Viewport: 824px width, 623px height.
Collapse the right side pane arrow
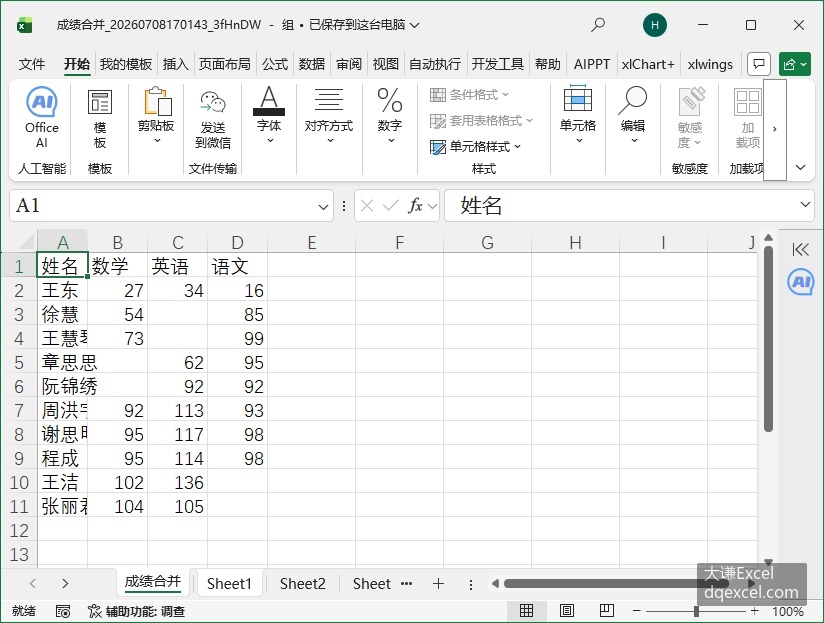(x=800, y=250)
